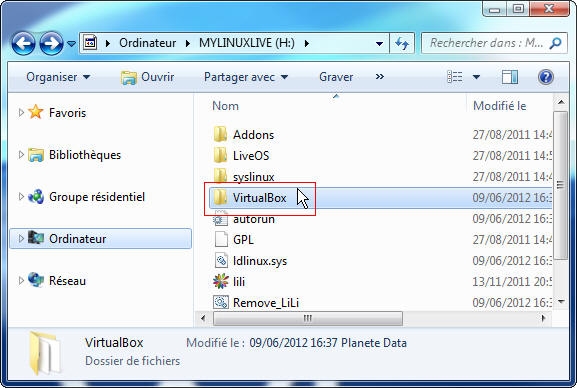The image size is (577, 388).
Task: Select the Addons folder name
Action: [254, 135]
